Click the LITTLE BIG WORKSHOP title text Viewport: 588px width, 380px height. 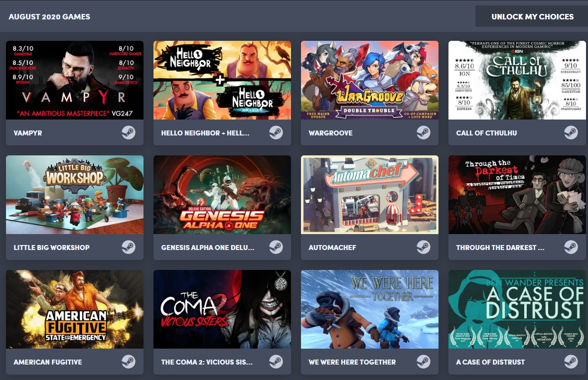(x=51, y=248)
